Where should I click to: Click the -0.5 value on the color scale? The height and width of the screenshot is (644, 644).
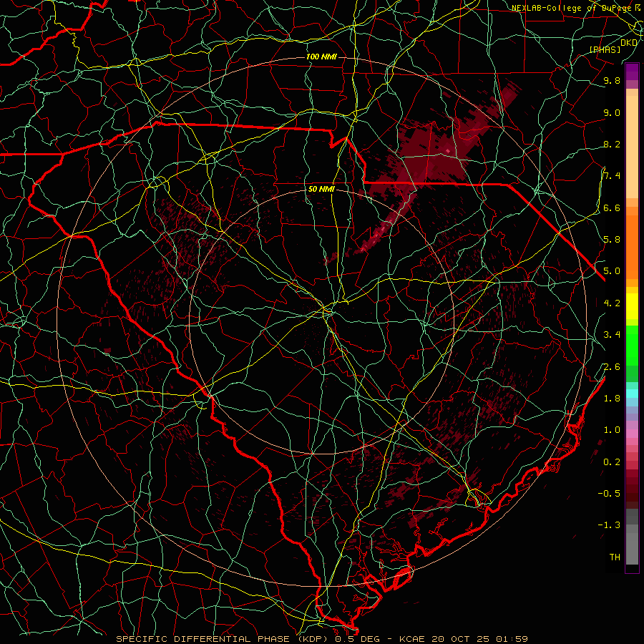(x=609, y=493)
